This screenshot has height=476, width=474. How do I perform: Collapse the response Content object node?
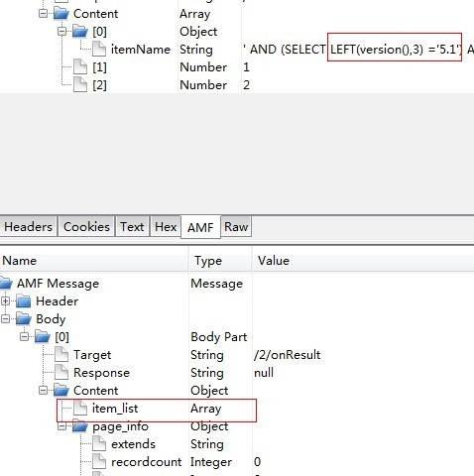[43, 391]
